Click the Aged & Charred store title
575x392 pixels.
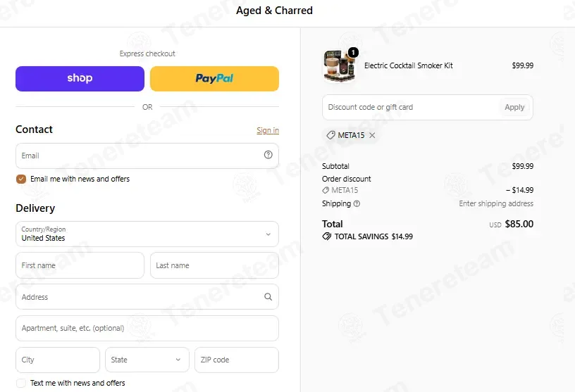pyautogui.click(x=274, y=11)
